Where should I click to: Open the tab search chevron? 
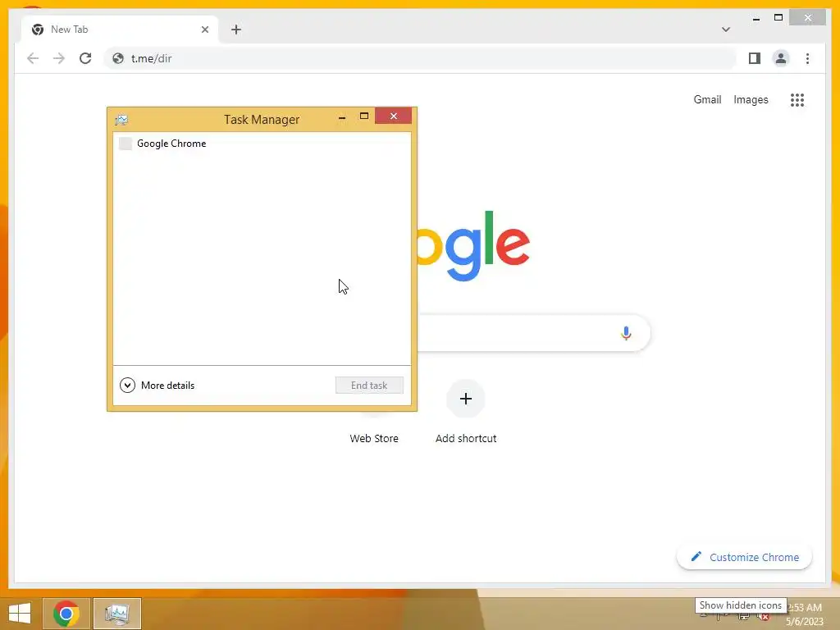726,30
